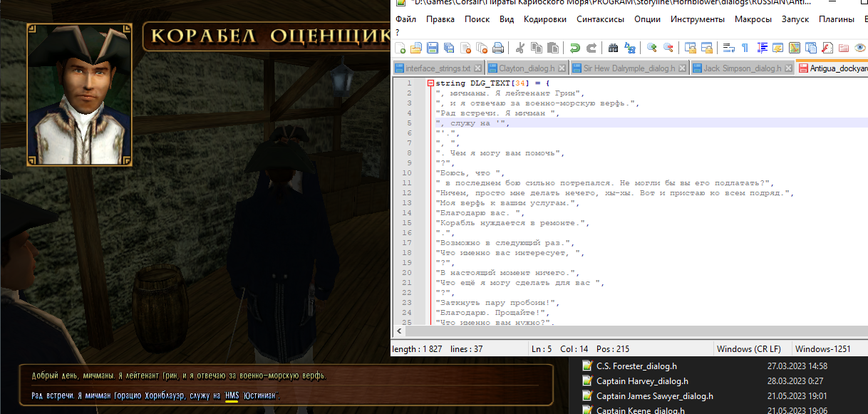
Task: Click the Synchronize vertical scrolling icon
Action: (x=690, y=48)
